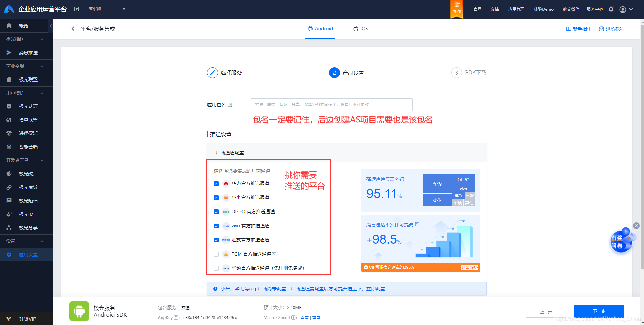Click the 华为 block in the coverage chart
This screenshot has width=644, height=325.
pos(438,184)
